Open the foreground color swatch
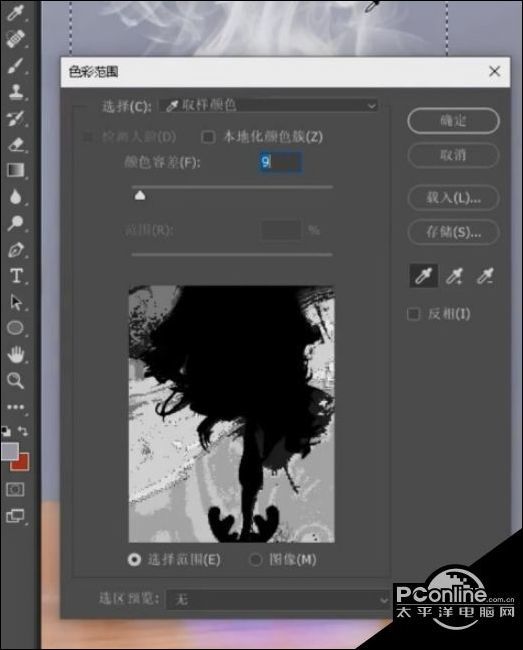This screenshot has height=650, width=523. [x=10, y=451]
